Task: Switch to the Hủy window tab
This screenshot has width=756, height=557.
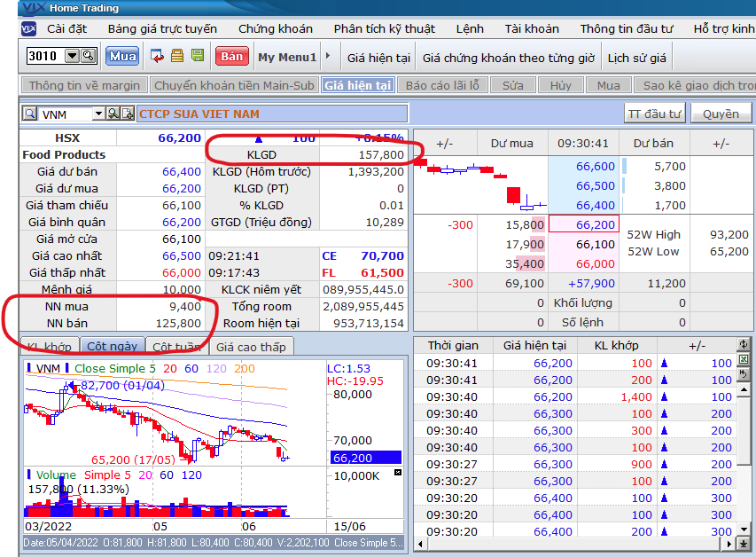Action: [x=560, y=85]
